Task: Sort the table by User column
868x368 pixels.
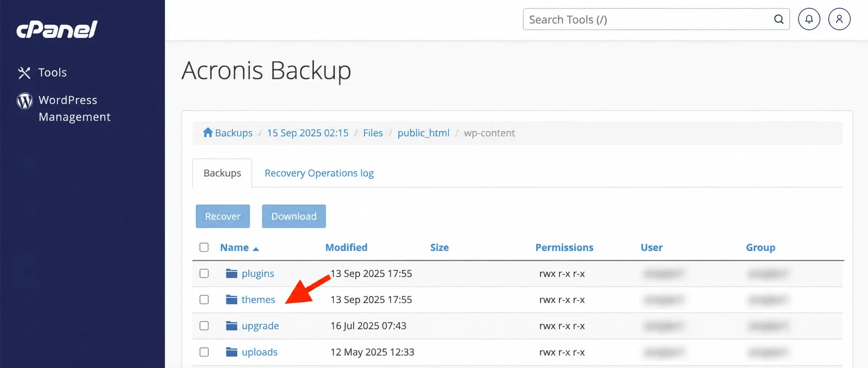Action: click(x=652, y=247)
